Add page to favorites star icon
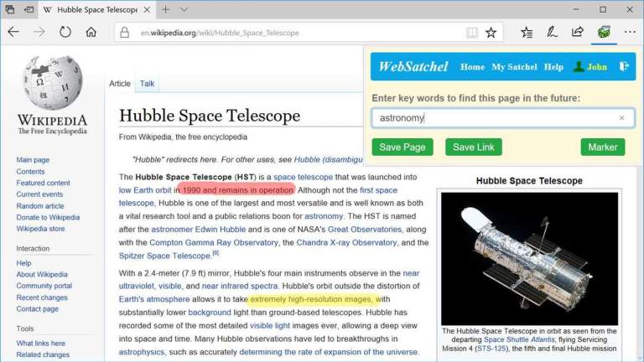Screen dimensions: 644x362 491,33
